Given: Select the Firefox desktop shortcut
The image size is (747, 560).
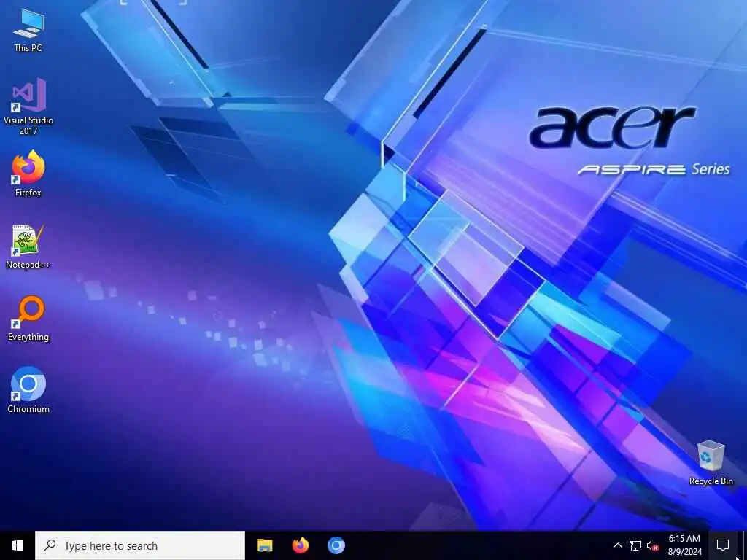Looking at the screenshot, I should click(x=28, y=174).
